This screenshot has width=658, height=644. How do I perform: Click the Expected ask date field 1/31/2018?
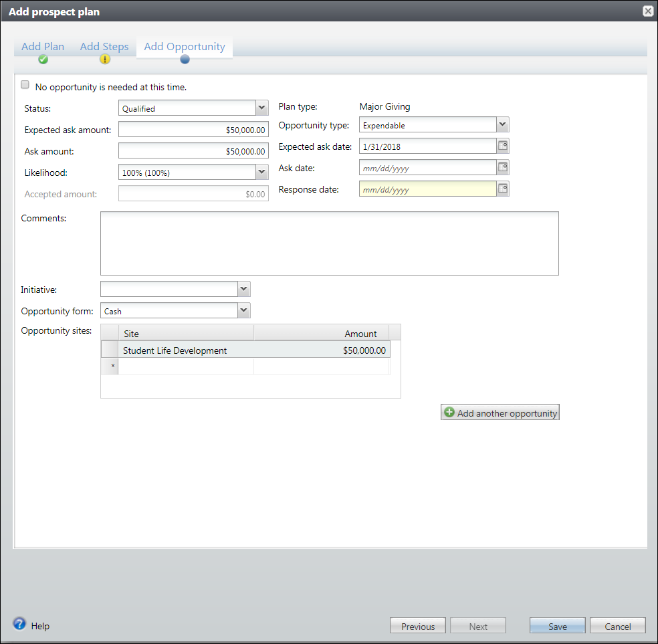tap(428, 146)
